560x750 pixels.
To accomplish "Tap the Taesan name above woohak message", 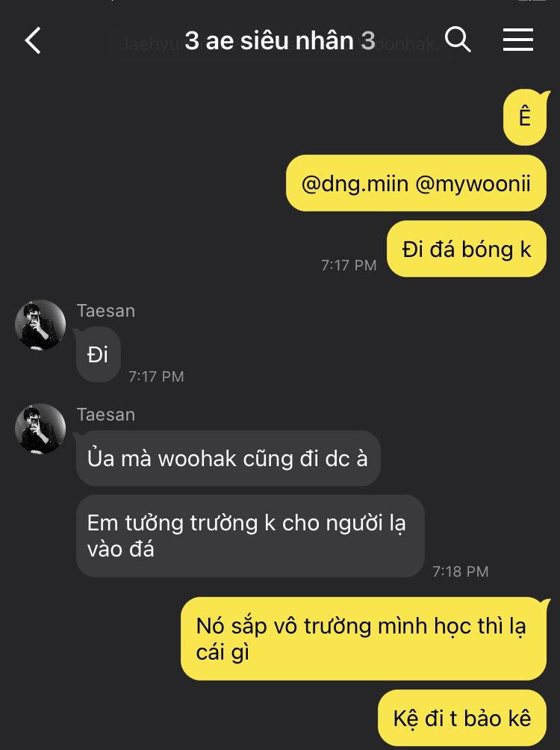I will click(x=106, y=415).
